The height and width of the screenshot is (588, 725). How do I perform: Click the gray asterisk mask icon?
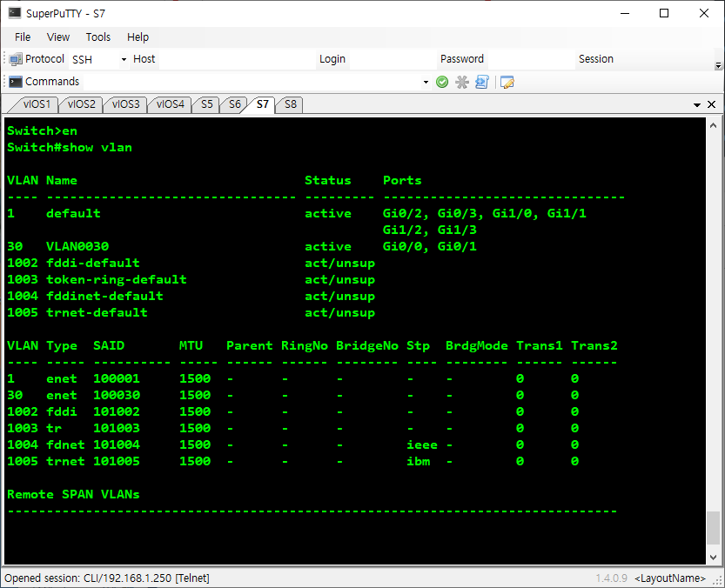[462, 83]
